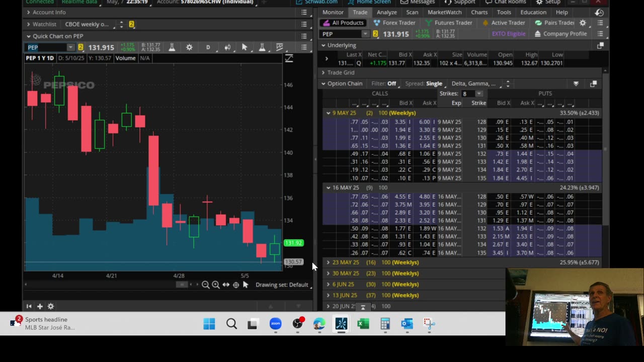
Task: Click the collapse sidebar arrow icon
Action: [x=29, y=306]
